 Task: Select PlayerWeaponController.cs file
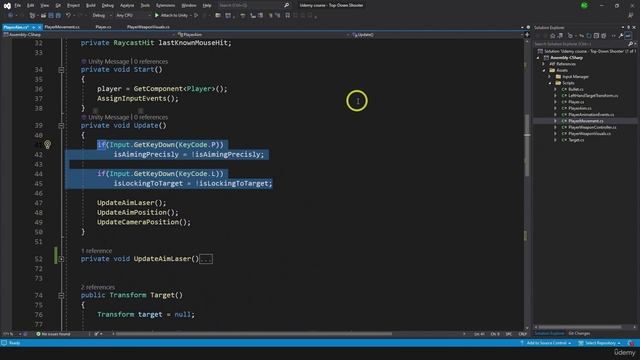(592, 127)
